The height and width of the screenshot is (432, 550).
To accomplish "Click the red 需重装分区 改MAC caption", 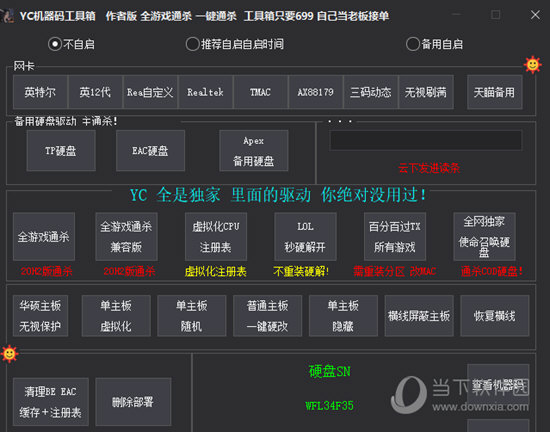I will coord(395,271).
